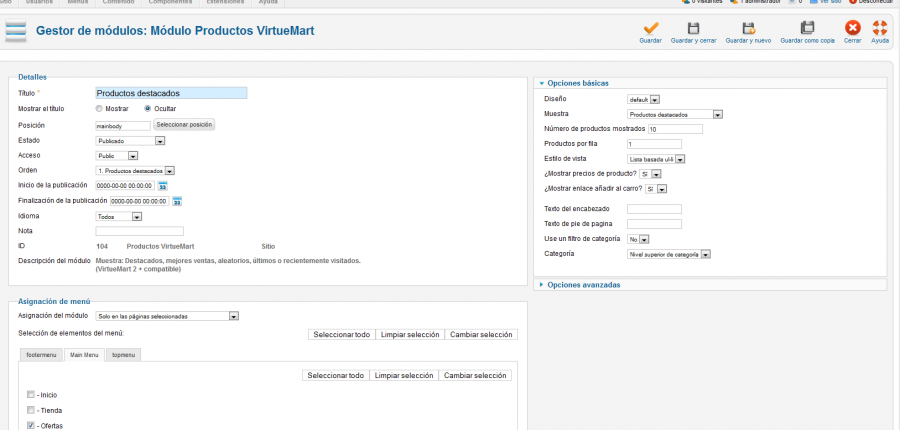Screen dimensions: 900x430
Task: Click the Finalización de la publicación date field
Action: coord(139,202)
